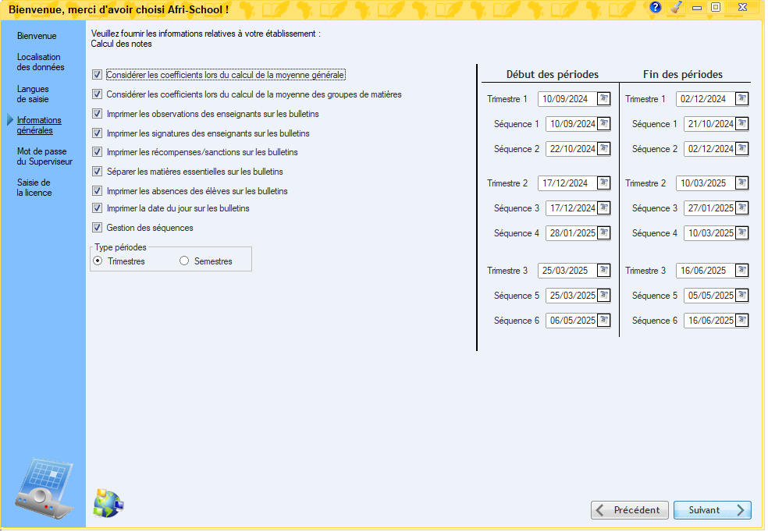Click the Suivant button

714,512
